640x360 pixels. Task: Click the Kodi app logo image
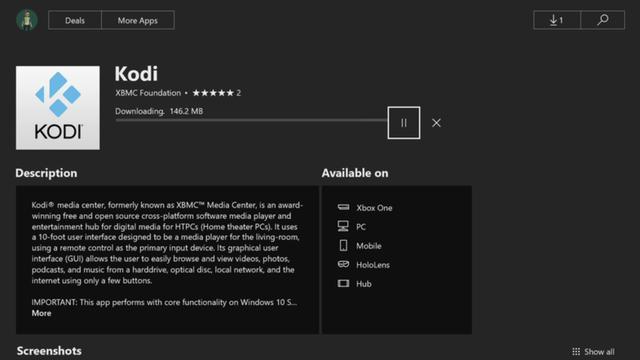click(x=58, y=108)
